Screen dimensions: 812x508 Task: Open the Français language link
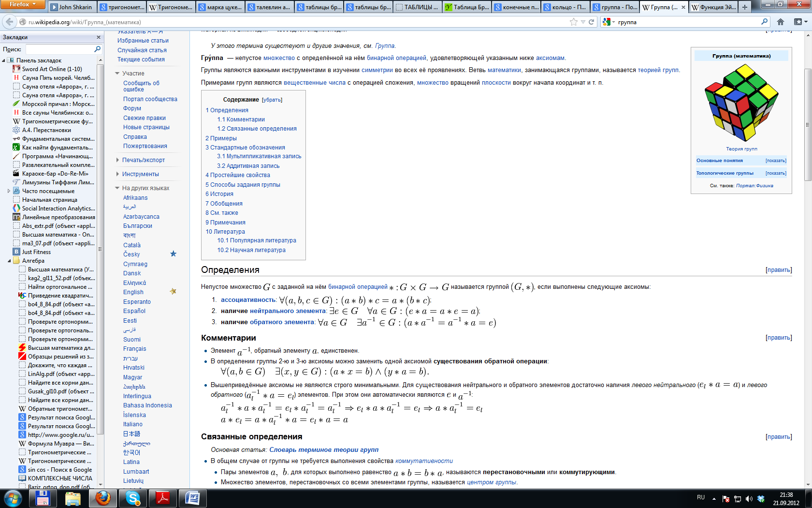(x=134, y=349)
